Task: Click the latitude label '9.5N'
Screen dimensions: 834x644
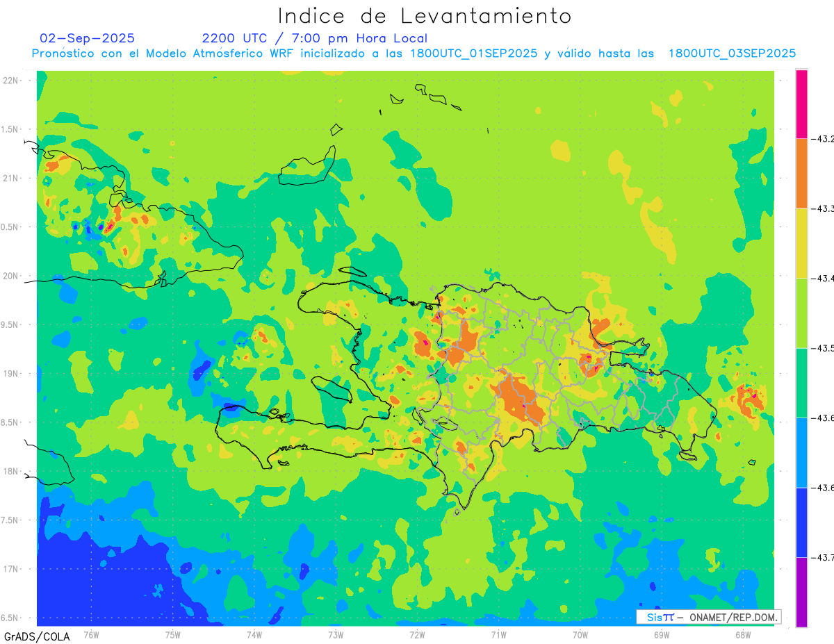Action: [10, 324]
